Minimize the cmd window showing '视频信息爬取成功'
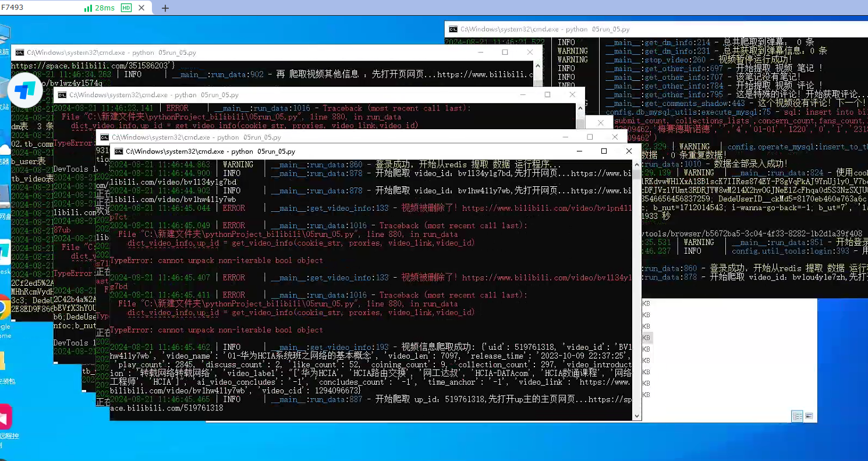Viewport: 868px width, 461px height. [x=579, y=151]
